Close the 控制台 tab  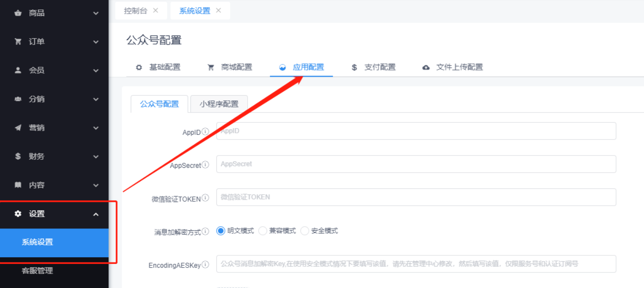pos(155,10)
